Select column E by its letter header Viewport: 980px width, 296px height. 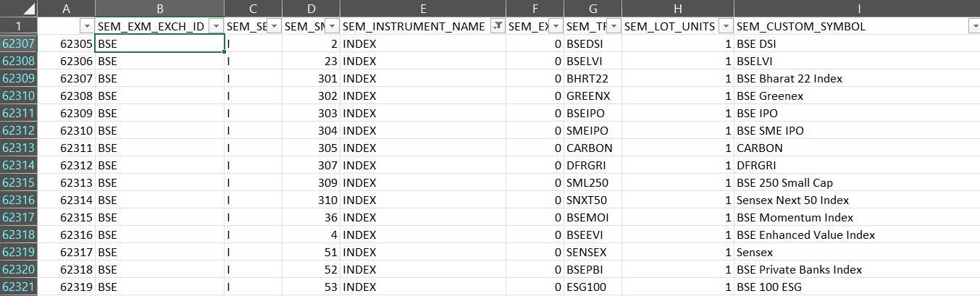coord(423,8)
